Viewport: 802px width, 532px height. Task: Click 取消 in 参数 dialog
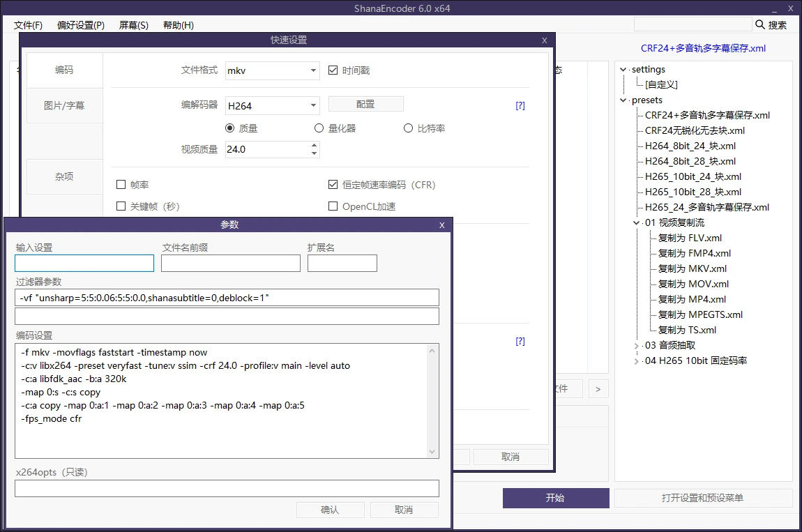point(404,510)
